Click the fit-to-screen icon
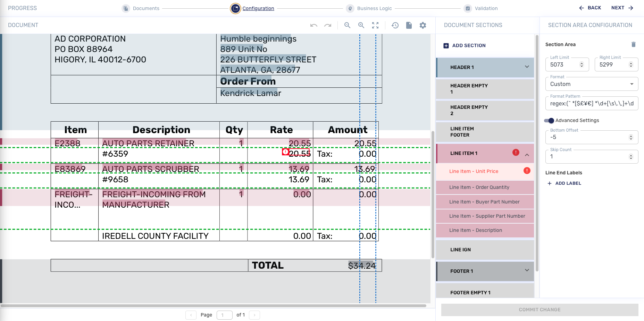Screen dimensions: 644x321 click(x=375, y=25)
